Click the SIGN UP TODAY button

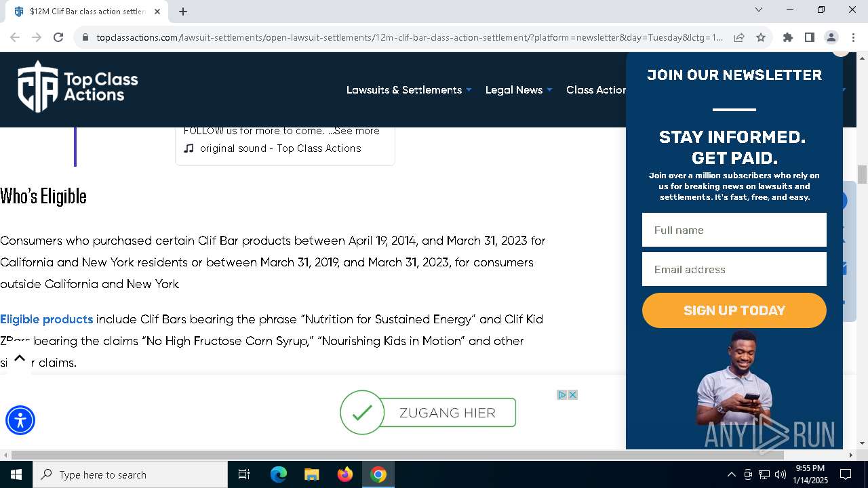point(734,310)
